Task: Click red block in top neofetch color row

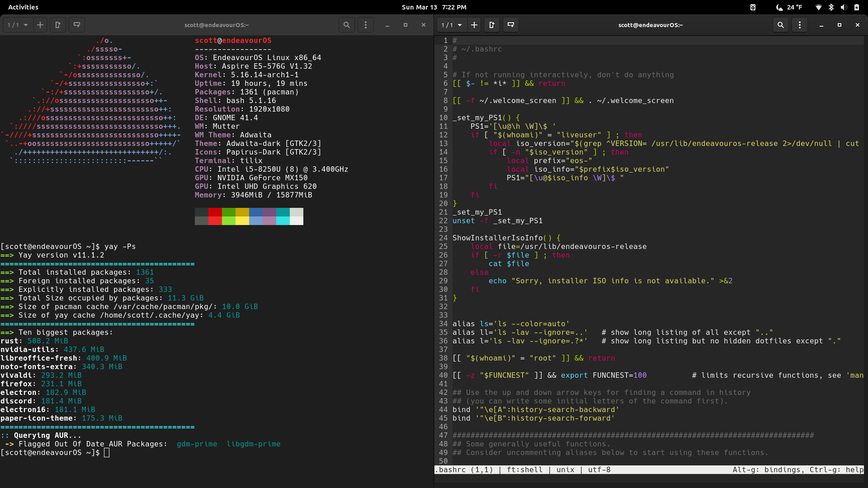Action: coord(215,212)
